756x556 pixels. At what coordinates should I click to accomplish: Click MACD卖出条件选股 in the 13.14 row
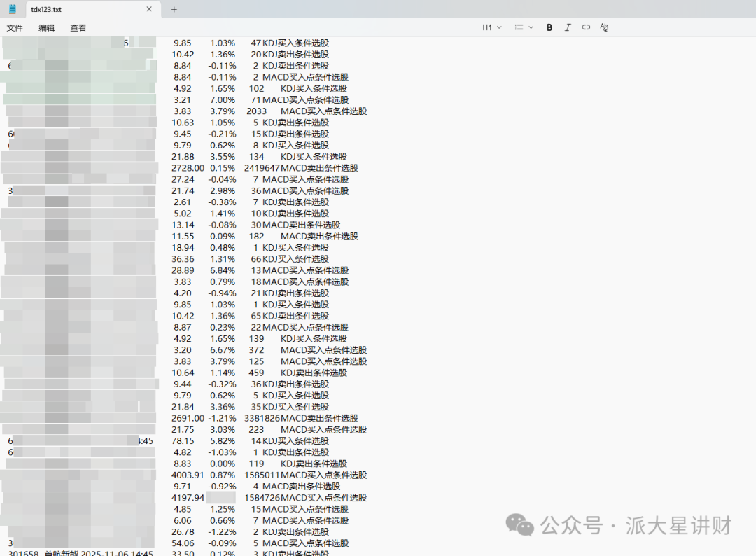click(x=301, y=225)
